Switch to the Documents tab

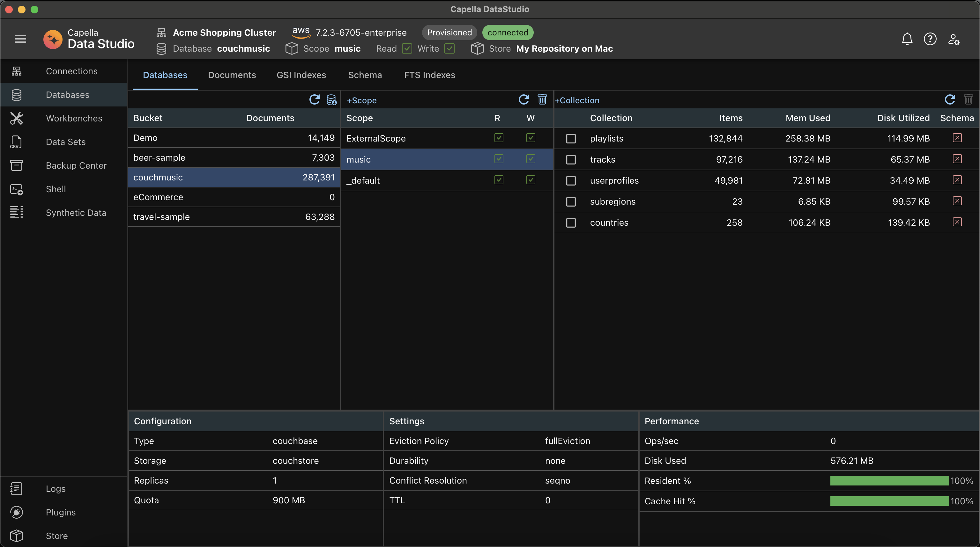tap(232, 75)
